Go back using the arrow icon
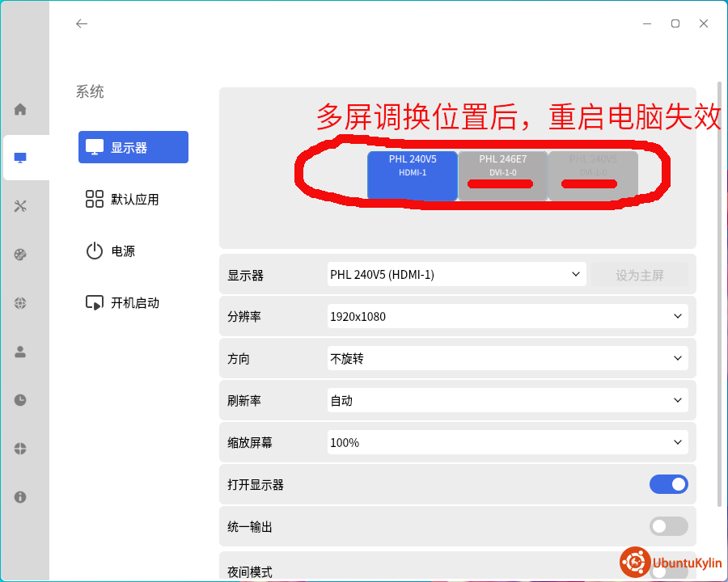Screen dimensions: 728x582 coord(82,23)
